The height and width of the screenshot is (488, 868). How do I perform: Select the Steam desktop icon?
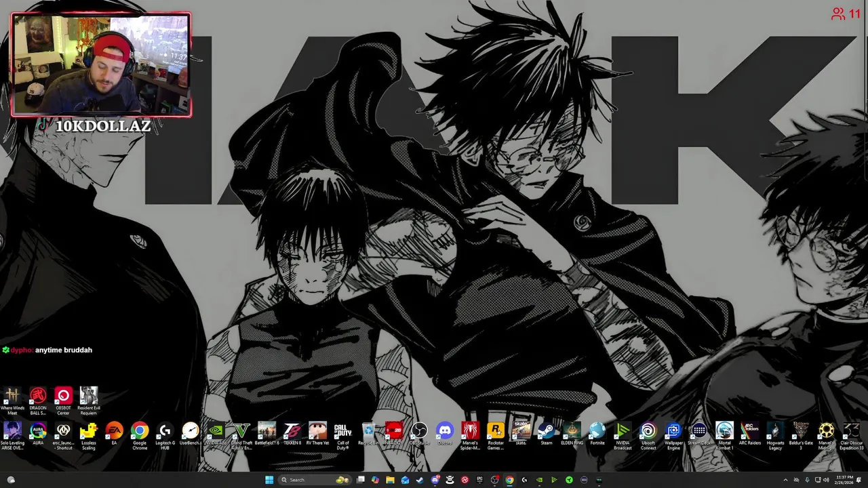[x=547, y=434]
